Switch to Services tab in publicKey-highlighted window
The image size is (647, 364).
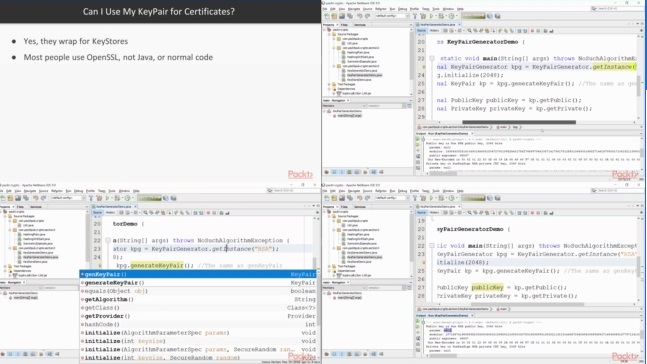360,207
